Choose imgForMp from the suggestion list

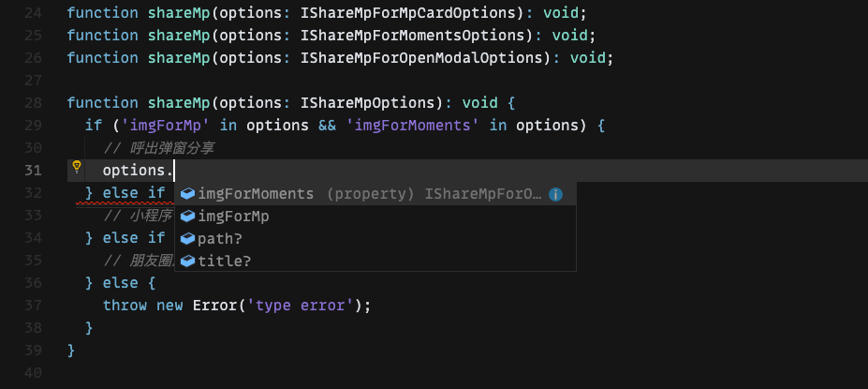pyautogui.click(x=375, y=217)
